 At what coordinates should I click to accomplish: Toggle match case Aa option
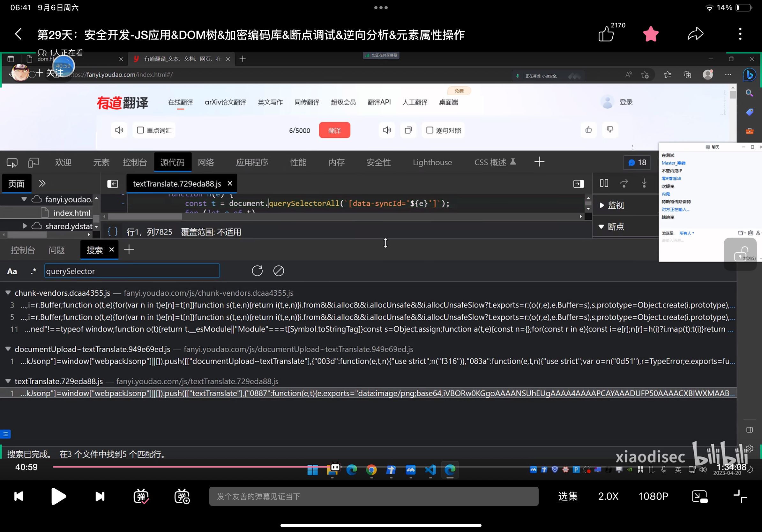tap(12, 271)
